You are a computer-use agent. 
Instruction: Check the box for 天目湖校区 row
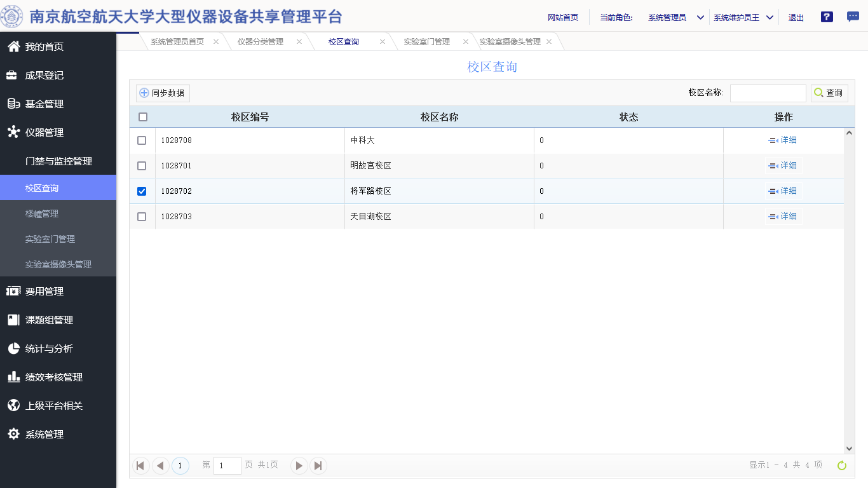(x=142, y=217)
